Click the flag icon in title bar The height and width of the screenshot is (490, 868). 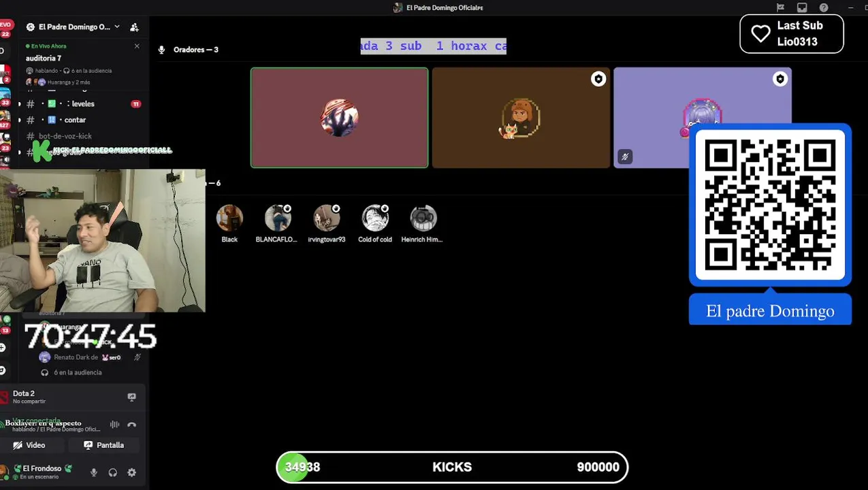780,7
